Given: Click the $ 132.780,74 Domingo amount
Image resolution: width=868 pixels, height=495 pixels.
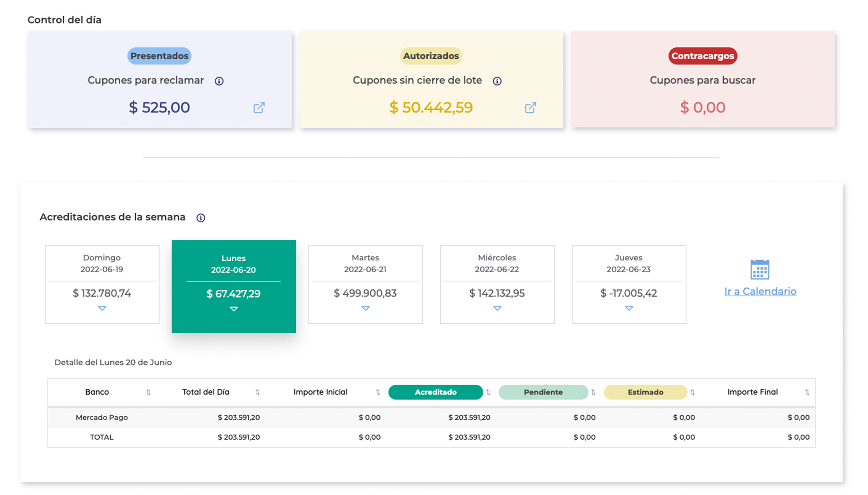Looking at the screenshot, I should coord(102,293).
